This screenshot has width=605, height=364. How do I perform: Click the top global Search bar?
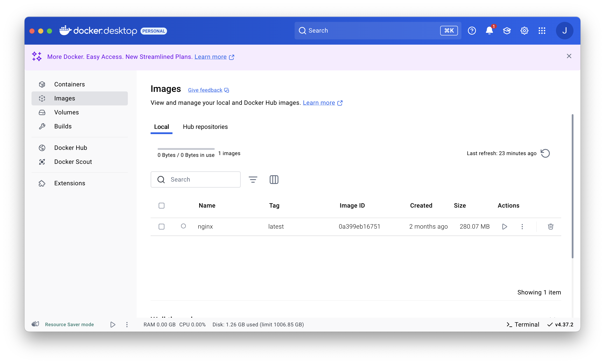(x=378, y=31)
